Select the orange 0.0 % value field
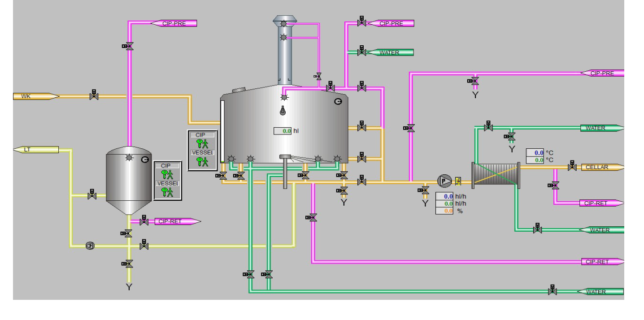This screenshot has width=644, height=320. [445, 211]
